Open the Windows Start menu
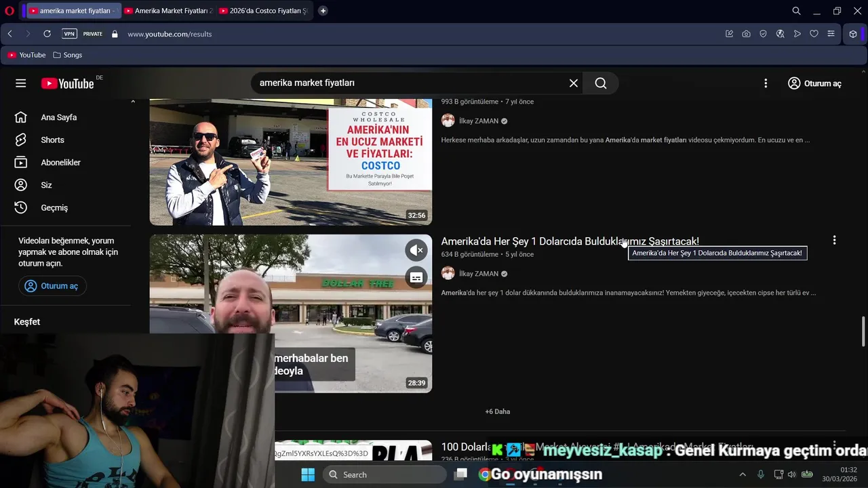The image size is (868, 488). (308, 474)
